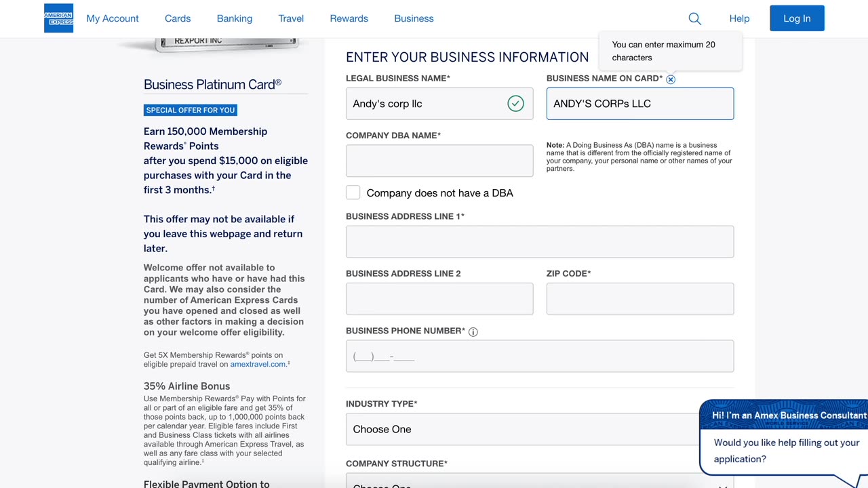868x488 pixels.
Task: Click the Legal Business Name field
Action: (x=439, y=104)
